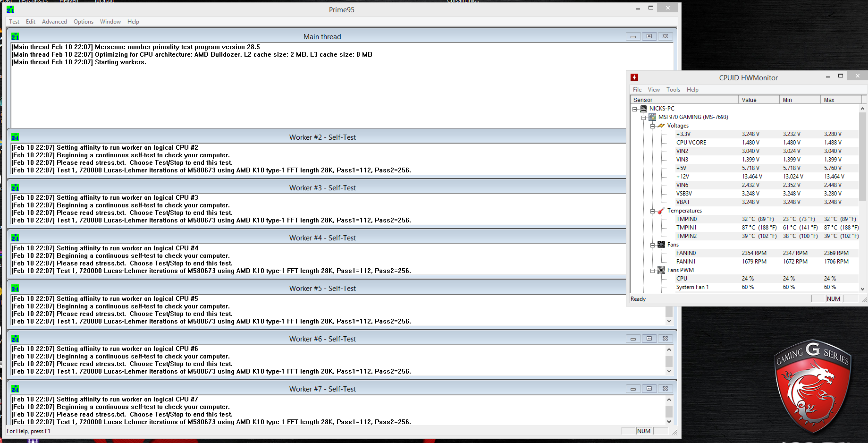868x443 pixels.
Task: Click Worker #6's scroll up arrow
Action: pyautogui.click(x=669, y=349)
